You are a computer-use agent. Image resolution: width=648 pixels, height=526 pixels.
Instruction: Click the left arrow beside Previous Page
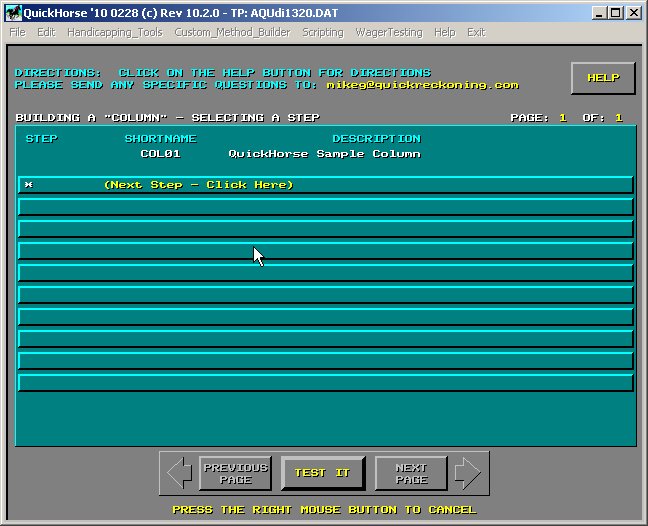(x=180, y=473)
